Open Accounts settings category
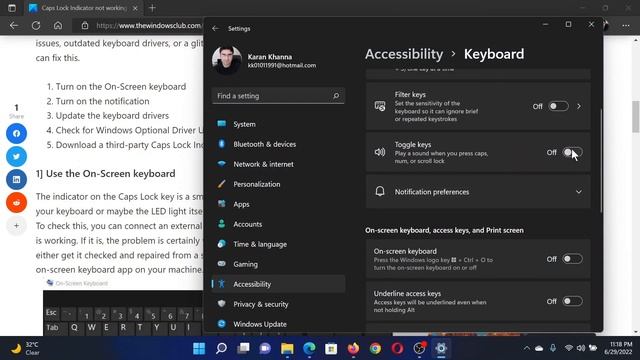 click(x=278, y=224)
